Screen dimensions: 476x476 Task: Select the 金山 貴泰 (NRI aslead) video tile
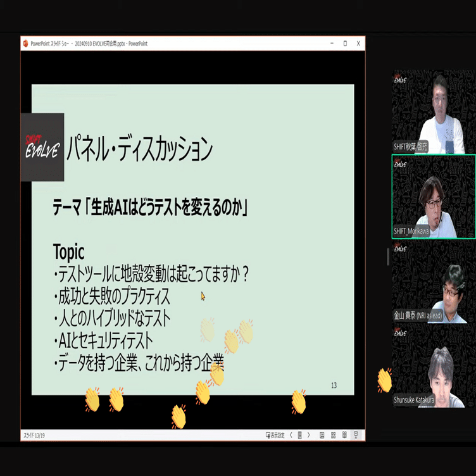point(434,281)
